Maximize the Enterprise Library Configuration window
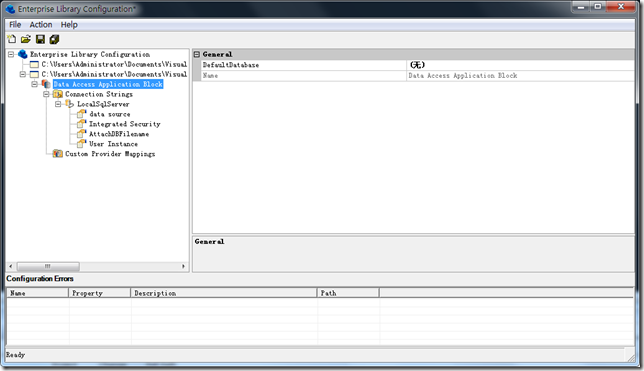Image resolution: width=644 pixels, height=371 pixels. [598, 7]
